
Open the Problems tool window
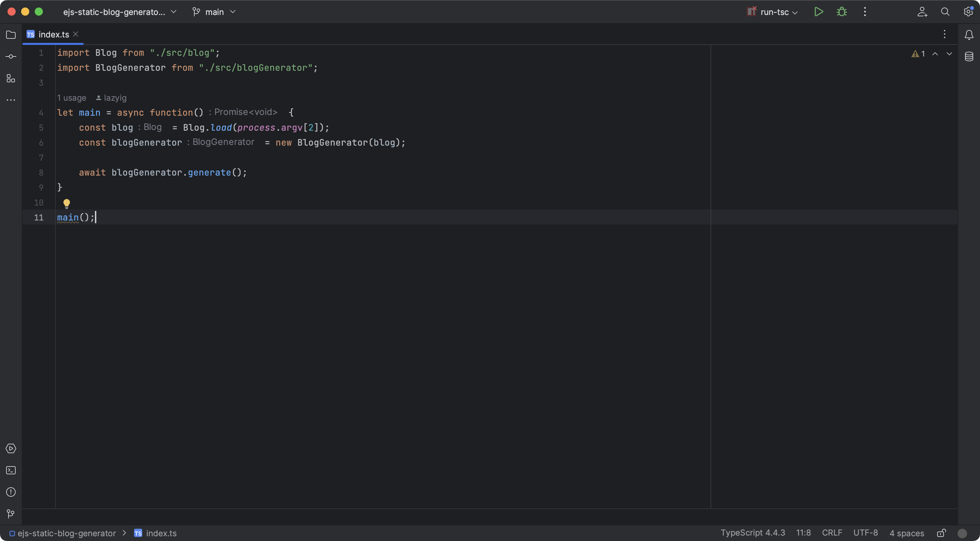(x=11, y=492)
